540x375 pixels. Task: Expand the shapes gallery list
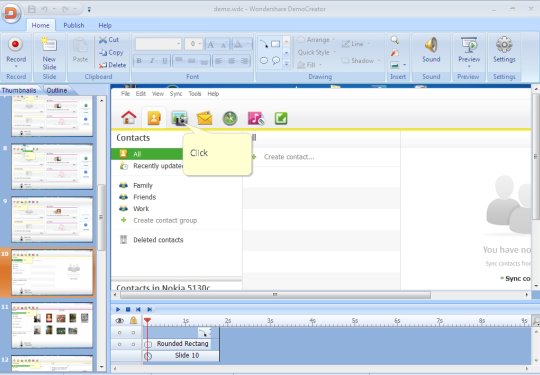pyautogui.click(x=286, y=63)
